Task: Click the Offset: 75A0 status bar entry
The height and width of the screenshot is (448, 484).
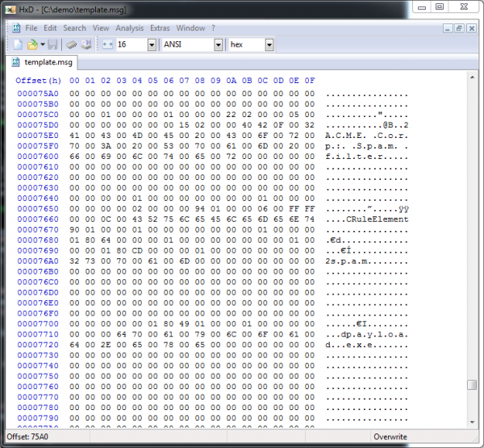Action: click(27, 437)
